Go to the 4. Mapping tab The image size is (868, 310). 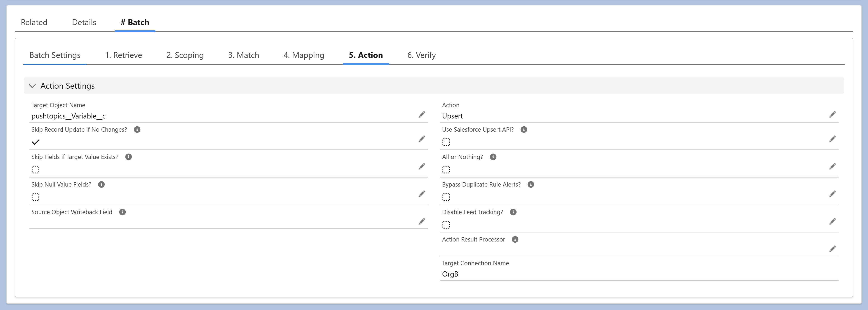point(304,55)
